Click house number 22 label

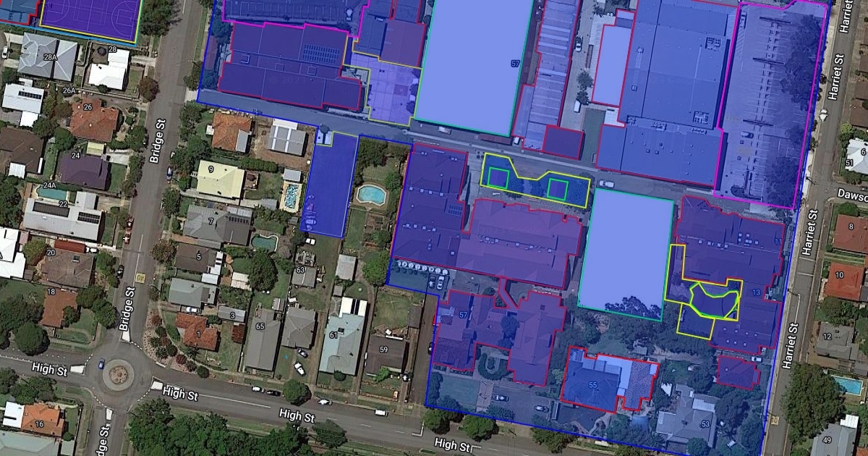pos(64,203)
